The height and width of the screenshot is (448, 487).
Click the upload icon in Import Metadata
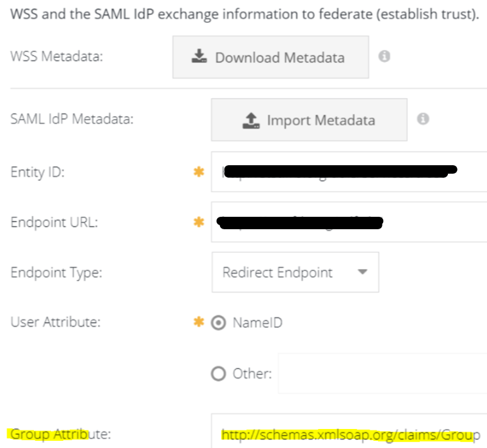[x=251, y=120]
